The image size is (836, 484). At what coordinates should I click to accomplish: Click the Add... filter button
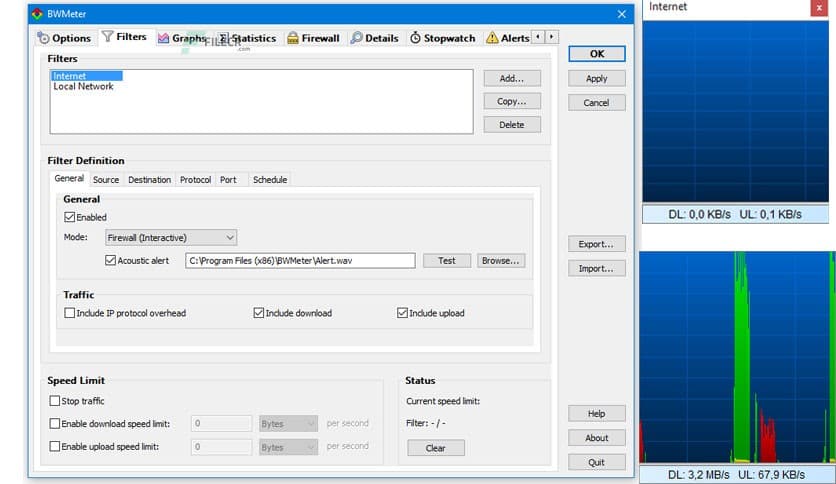512,78
